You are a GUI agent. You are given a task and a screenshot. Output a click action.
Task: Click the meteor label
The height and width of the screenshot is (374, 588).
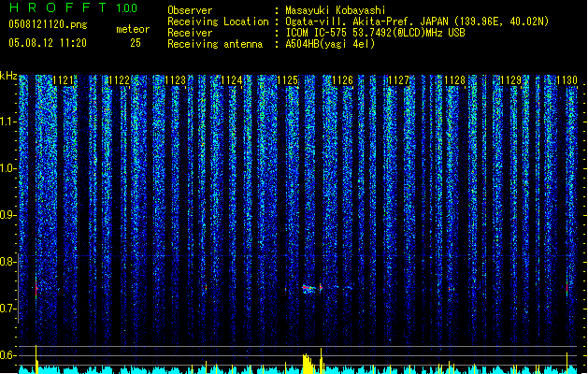click(133, 29)
